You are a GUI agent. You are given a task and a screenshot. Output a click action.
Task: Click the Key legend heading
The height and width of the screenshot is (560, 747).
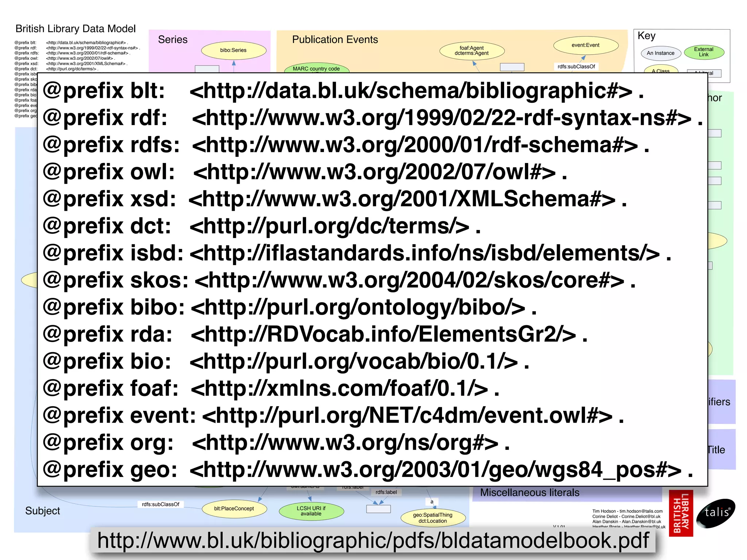(646, 36)
